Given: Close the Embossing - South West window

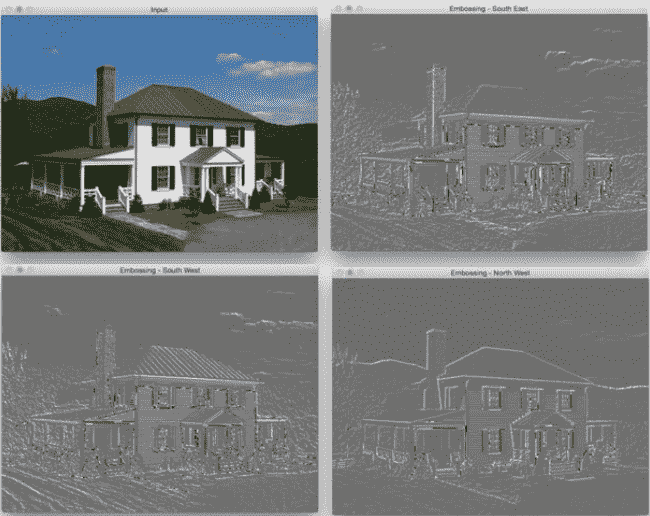Looking at the screenshot, I should pyautogui.click(x=9, y=271).
